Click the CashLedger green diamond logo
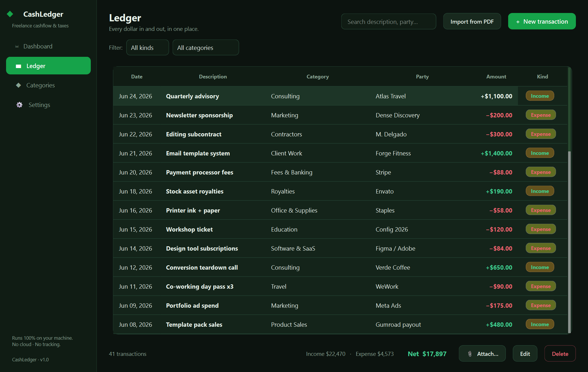The width and height of the screenshot is (588, 372). pos(10,14)
